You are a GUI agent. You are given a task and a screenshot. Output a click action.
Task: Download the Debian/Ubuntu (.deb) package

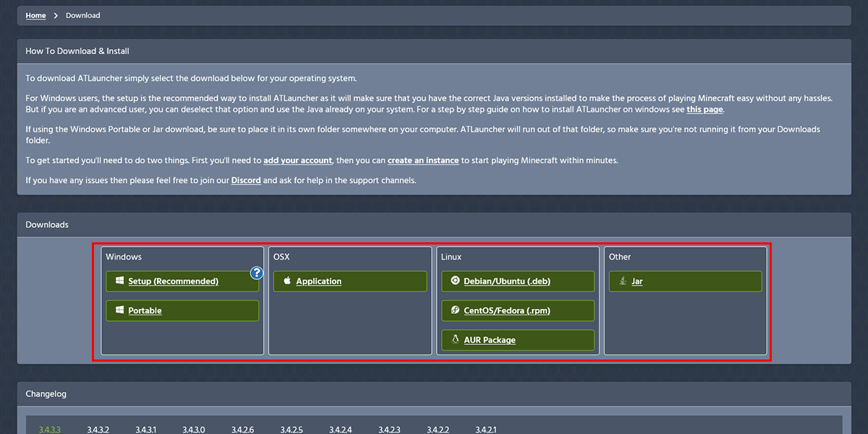pos(518,281)
